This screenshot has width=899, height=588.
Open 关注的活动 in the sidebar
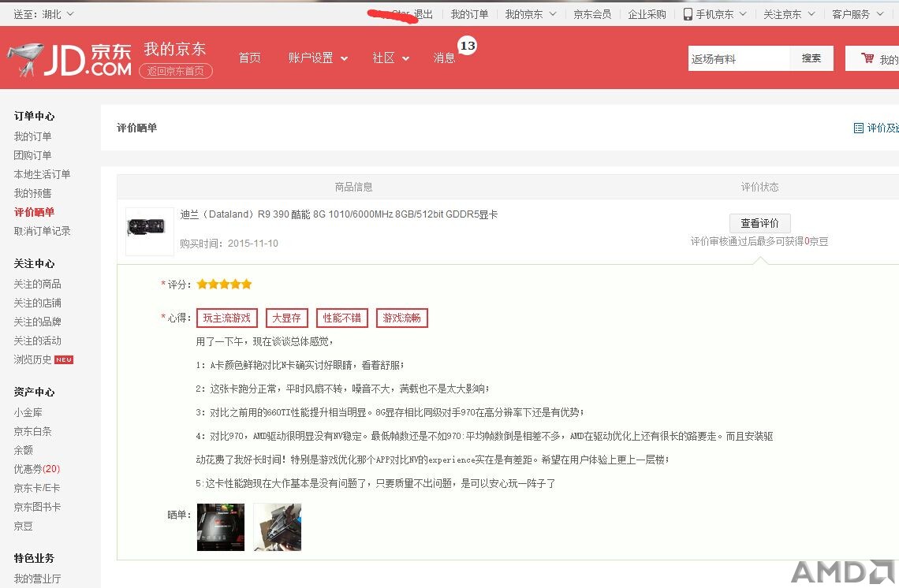[x=37, y=341]
